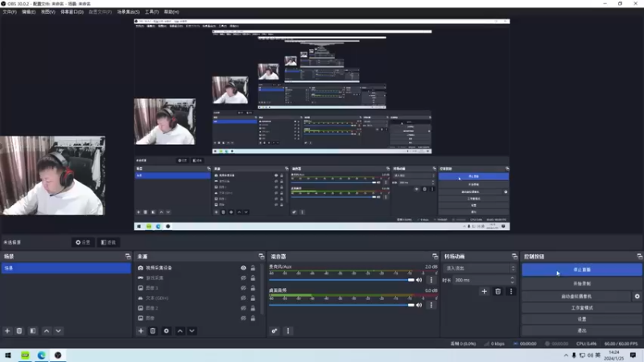This screenshot has width=644, height=362.
Task: Open Microsoft Edge from the taskbar
Action: click(x=42, y=356)
